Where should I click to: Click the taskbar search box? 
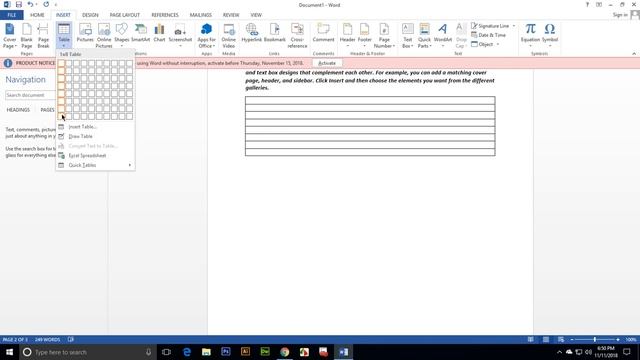point(87,352)
